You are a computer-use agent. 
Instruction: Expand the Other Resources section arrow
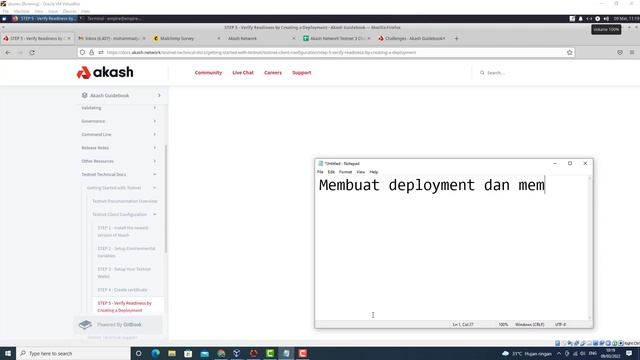155,161
